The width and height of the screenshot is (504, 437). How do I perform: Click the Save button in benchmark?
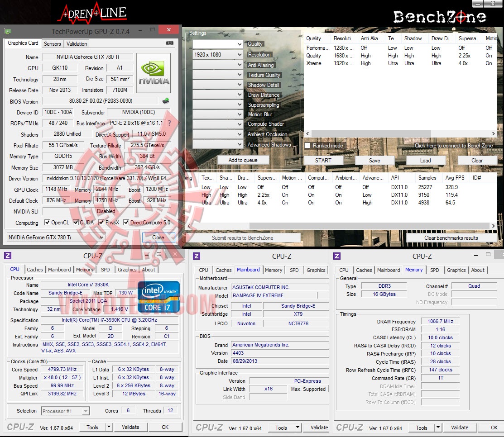click(374, 160)
